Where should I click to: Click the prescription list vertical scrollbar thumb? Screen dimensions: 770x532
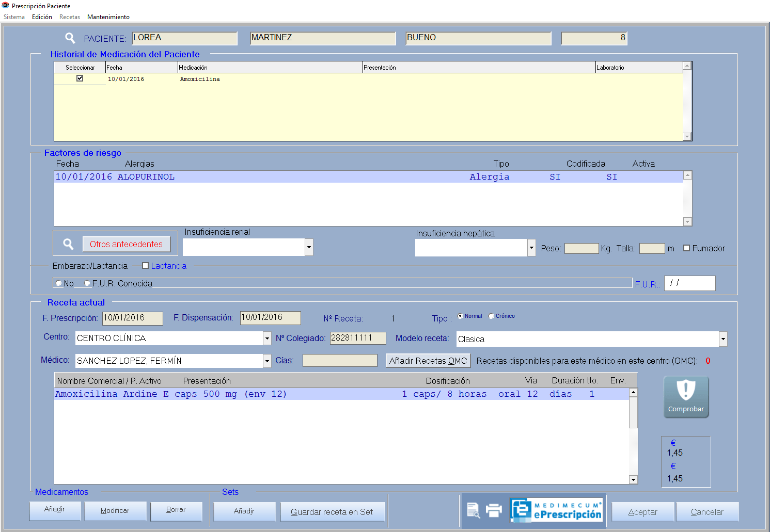tap(633, 412)
